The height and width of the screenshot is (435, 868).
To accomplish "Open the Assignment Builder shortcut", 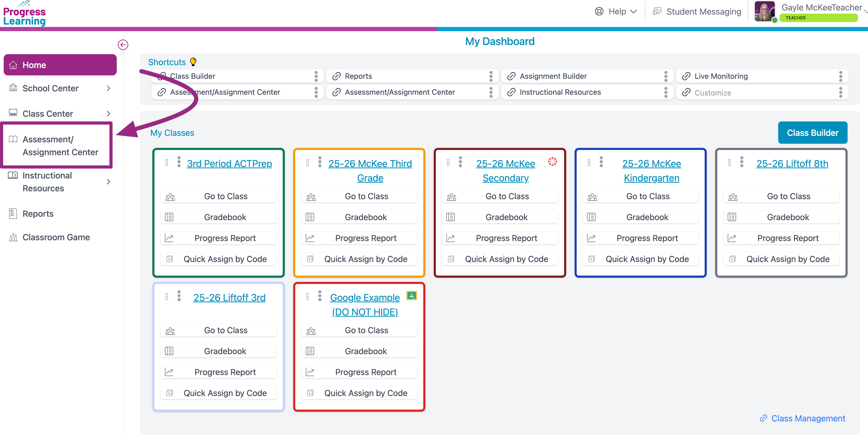I will pyautogui.click(x=587, y=76).
